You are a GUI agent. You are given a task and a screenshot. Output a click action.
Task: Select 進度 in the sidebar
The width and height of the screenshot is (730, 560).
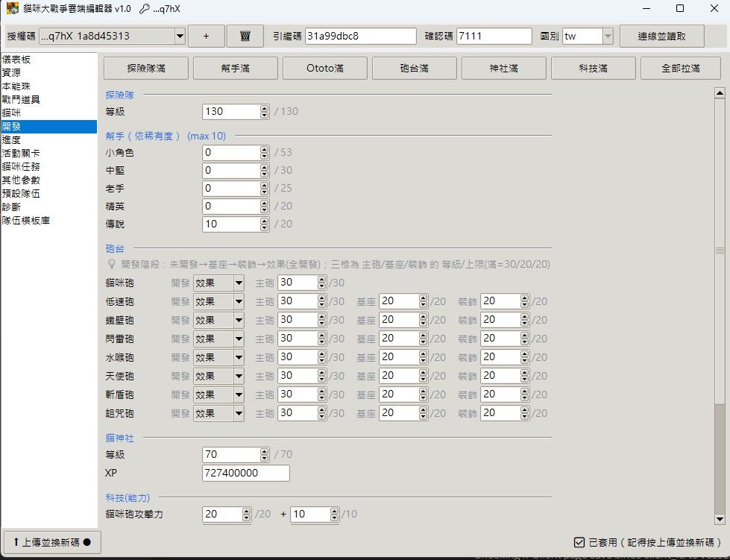[x=49, y=139]
